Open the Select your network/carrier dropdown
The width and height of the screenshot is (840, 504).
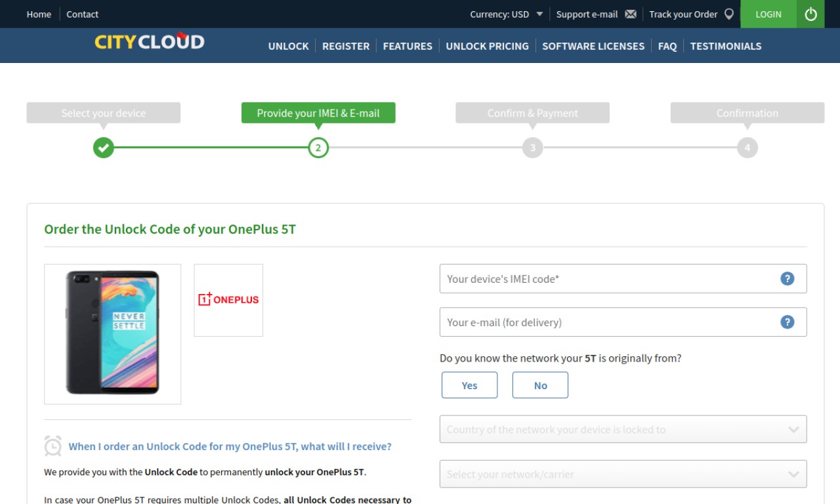tap(623, 474)
